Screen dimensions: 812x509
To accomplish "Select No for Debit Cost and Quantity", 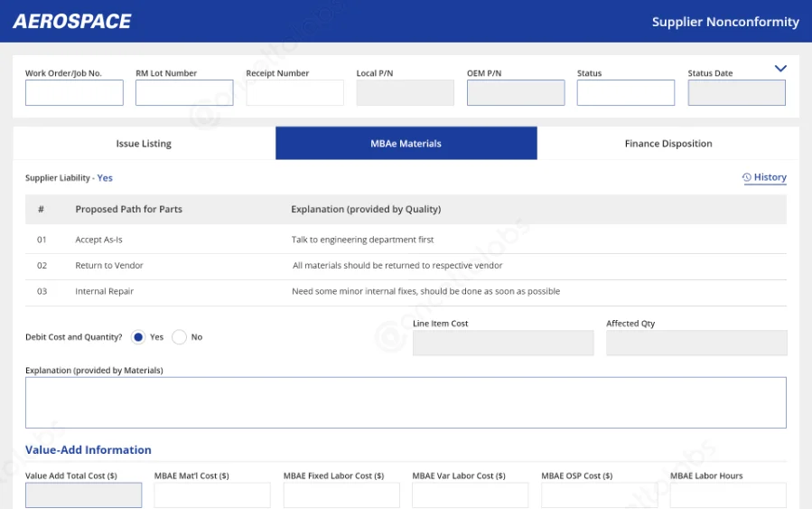I will [x=179, y=337].
